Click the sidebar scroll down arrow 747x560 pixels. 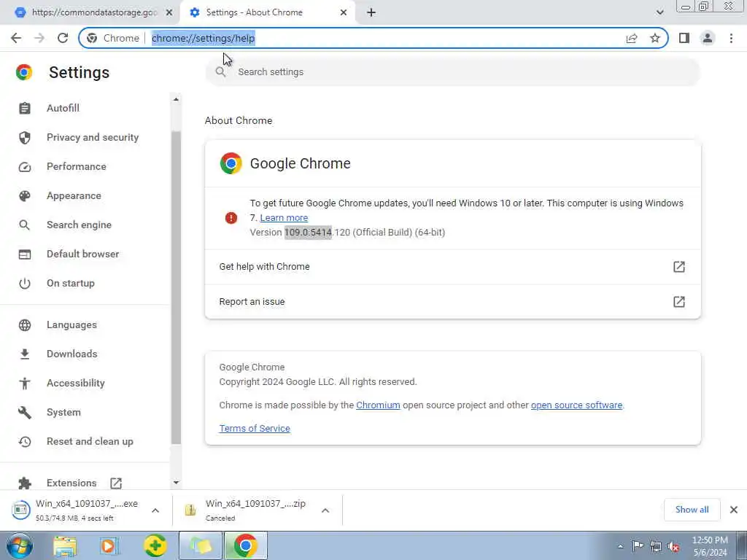(176, 483)
